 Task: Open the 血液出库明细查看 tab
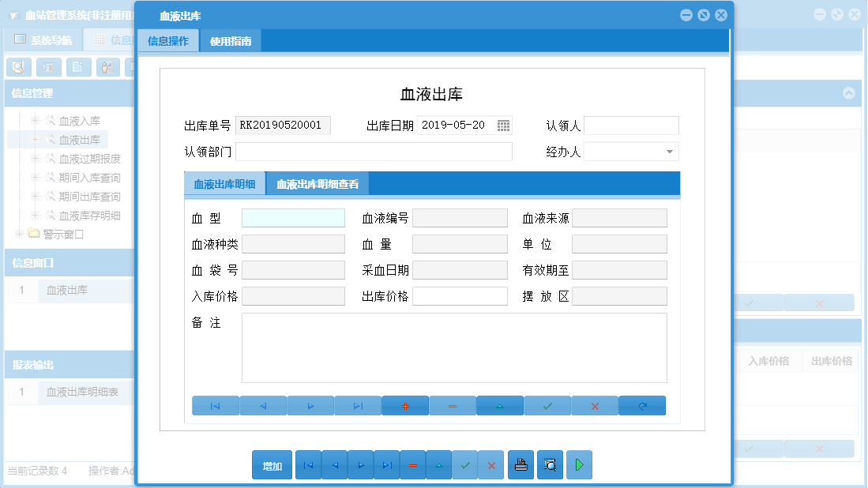click(x=318, y=182)
